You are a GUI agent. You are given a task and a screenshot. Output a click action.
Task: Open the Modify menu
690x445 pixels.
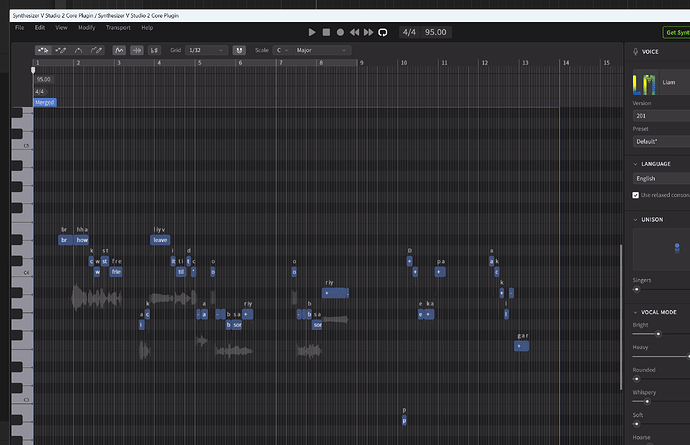tap(86, 27)
